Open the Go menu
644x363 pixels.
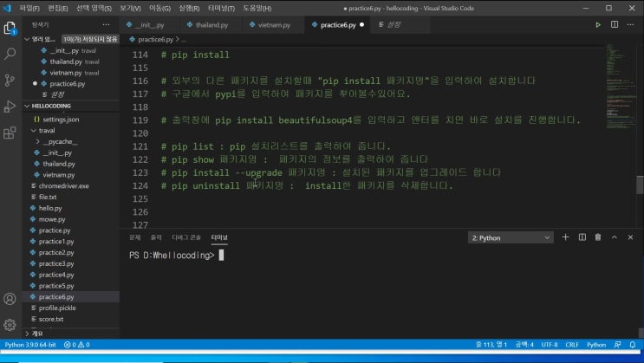coord(159,8)
